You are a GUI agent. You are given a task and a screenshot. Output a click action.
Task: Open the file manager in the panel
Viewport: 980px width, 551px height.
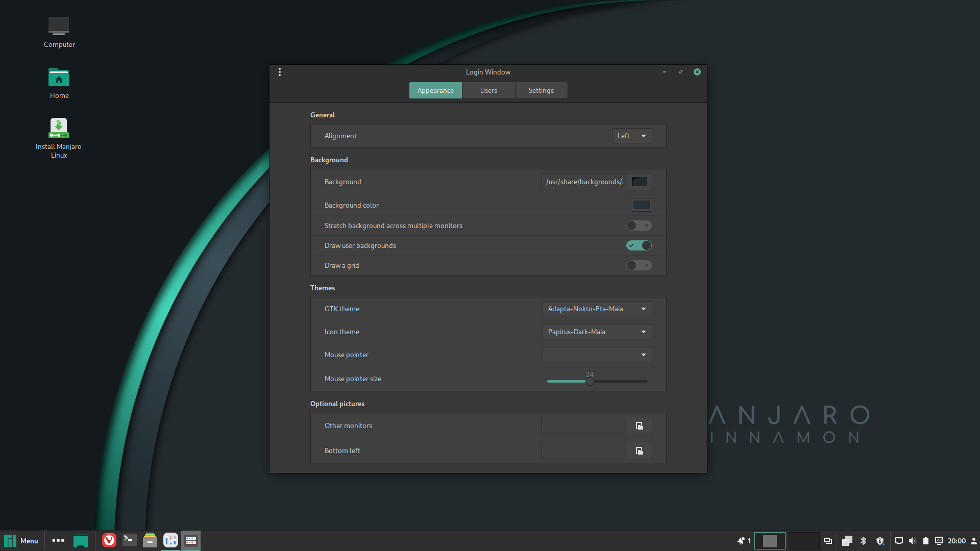[x=150, y=540]
